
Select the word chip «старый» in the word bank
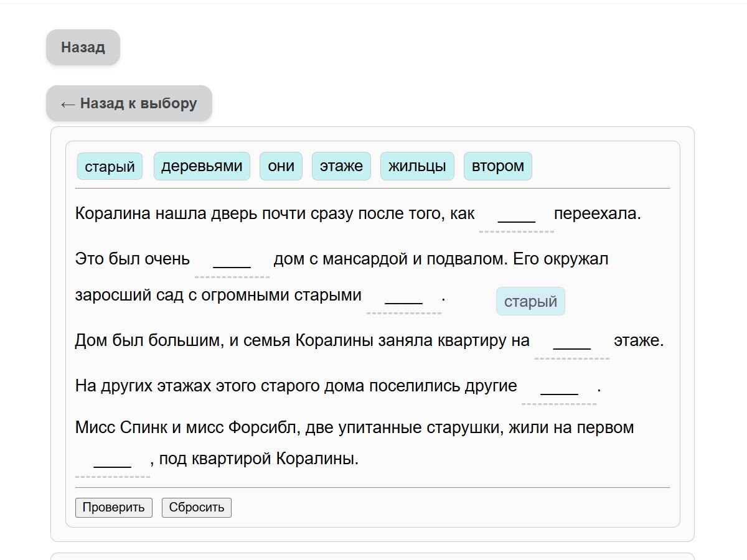click(x=110, y=166)
